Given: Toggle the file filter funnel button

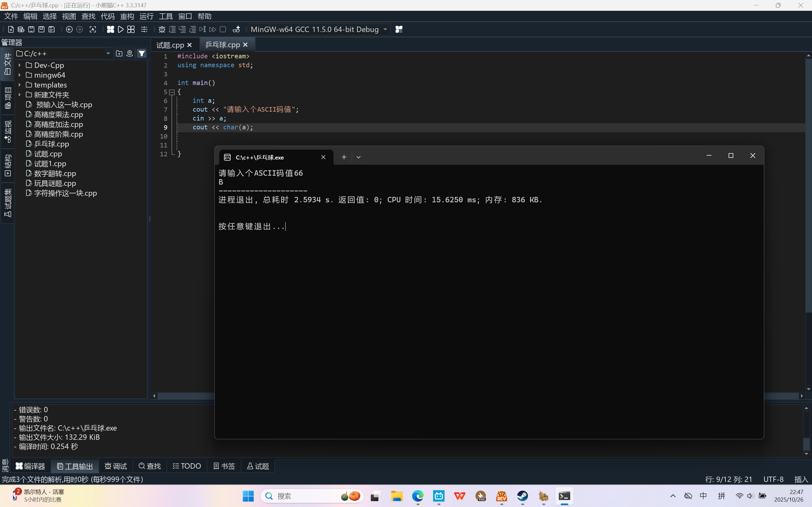Looking at the screenshot, I should 142,54.
